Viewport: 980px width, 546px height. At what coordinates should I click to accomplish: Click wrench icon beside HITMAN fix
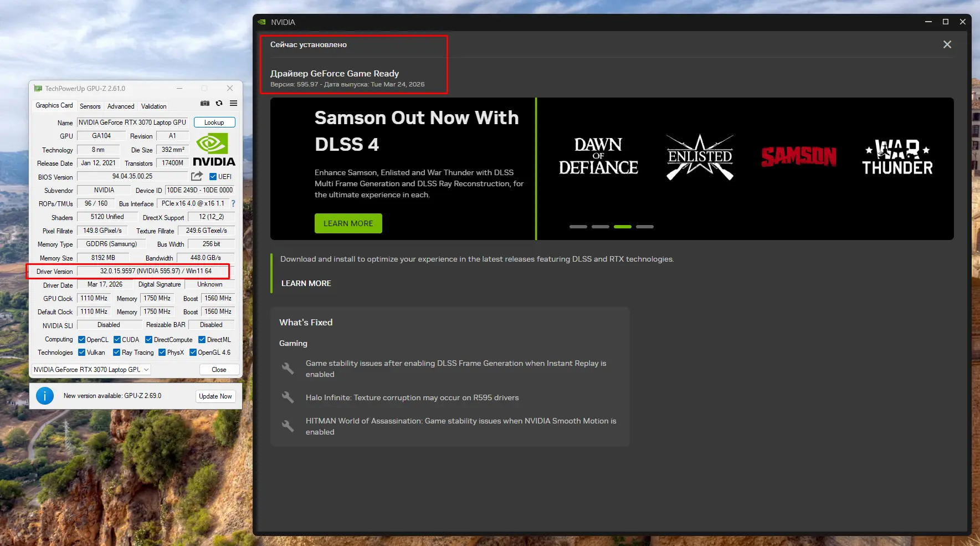tap(288, 426)
